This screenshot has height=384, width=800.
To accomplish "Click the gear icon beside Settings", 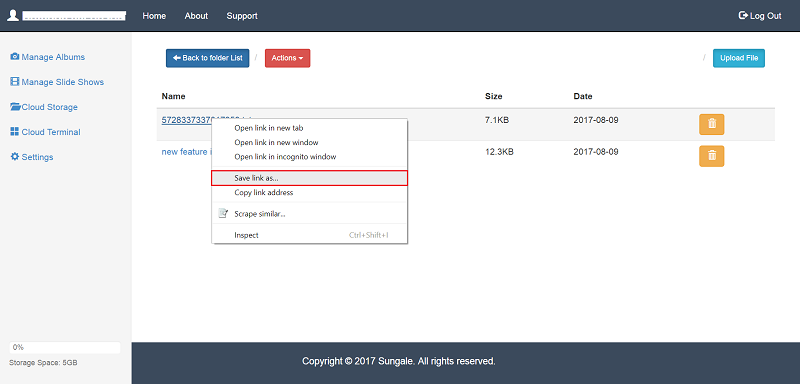I will coord(15,157).
